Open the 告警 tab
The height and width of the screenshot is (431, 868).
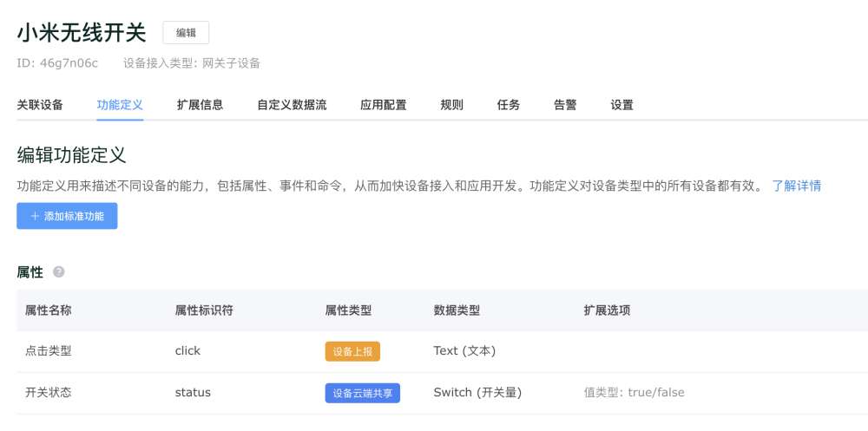point(565,105)
